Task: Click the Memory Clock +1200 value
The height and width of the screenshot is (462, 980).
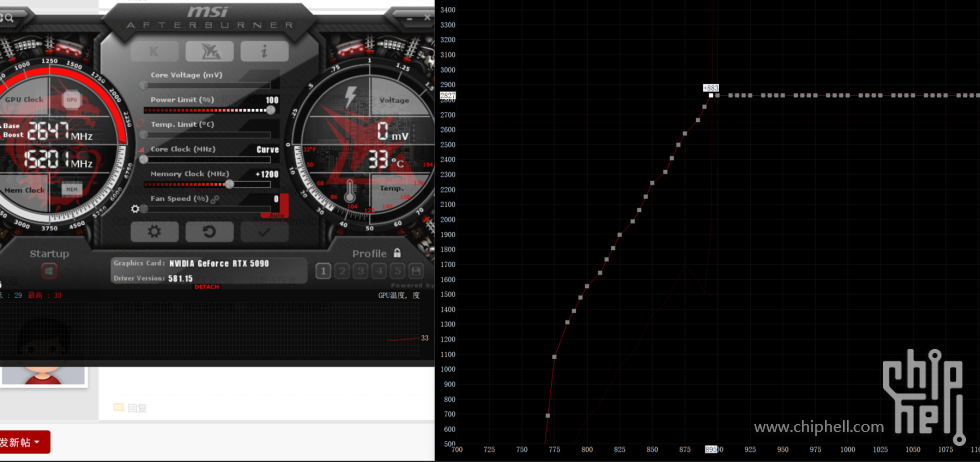Action: [267, 174]
